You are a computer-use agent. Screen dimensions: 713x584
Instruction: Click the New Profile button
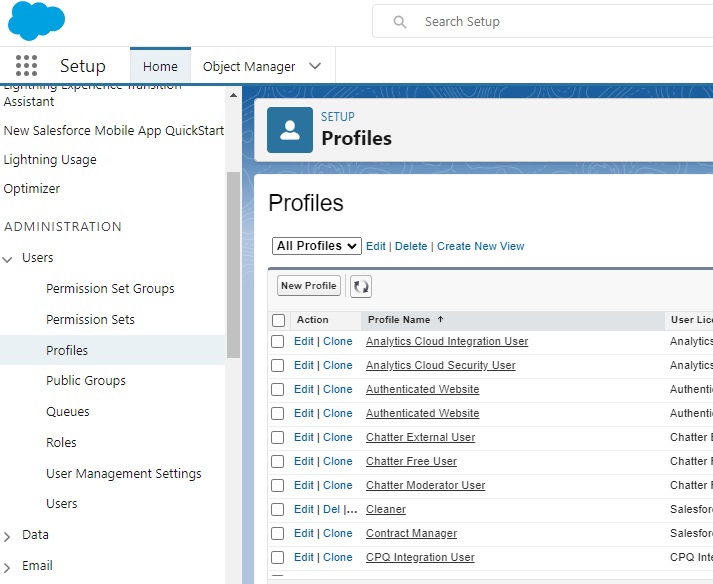tap(309, 286)
